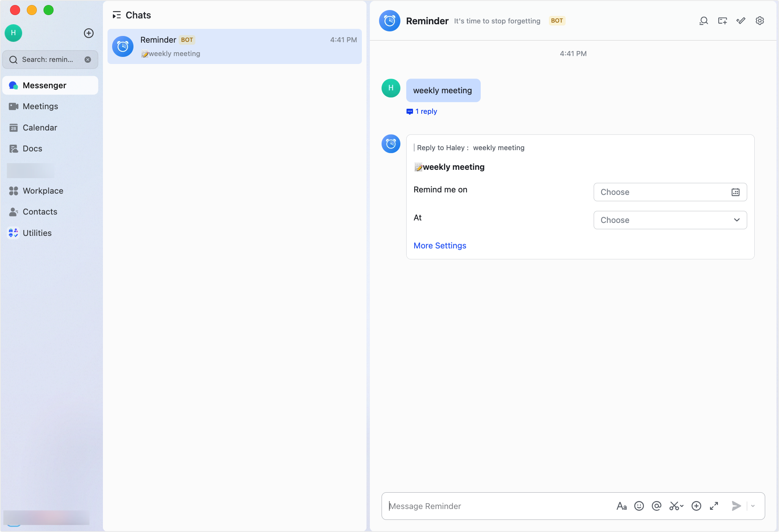Click the create new plus button in sidebar
The height and width of the screenshot is (532, 779).
(89, 33)
